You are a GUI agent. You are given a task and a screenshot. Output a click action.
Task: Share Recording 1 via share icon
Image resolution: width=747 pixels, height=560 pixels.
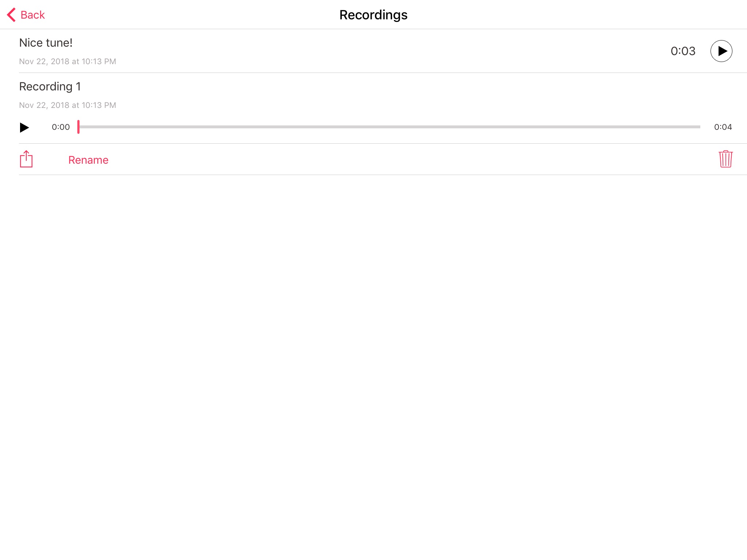[26, 159]
